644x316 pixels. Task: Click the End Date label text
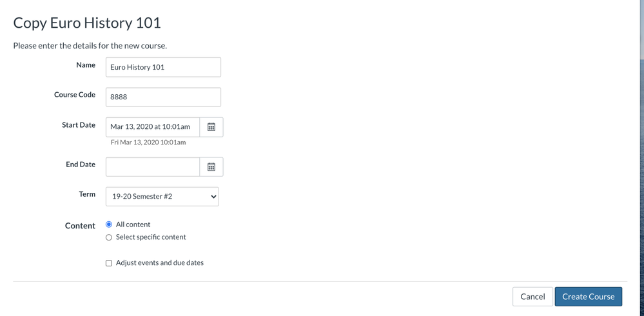coord(81,164)
